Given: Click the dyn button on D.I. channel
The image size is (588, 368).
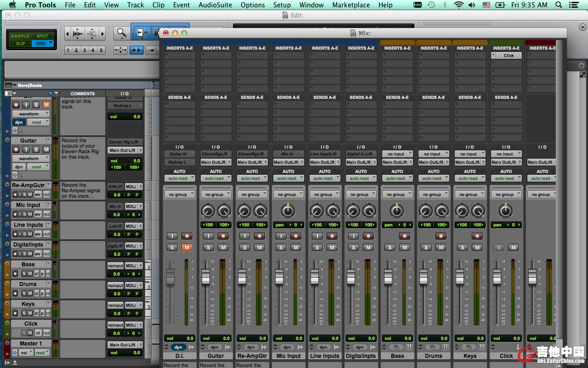Looking at the screenshot, I should pyautogui.click(x=178, y=347).
